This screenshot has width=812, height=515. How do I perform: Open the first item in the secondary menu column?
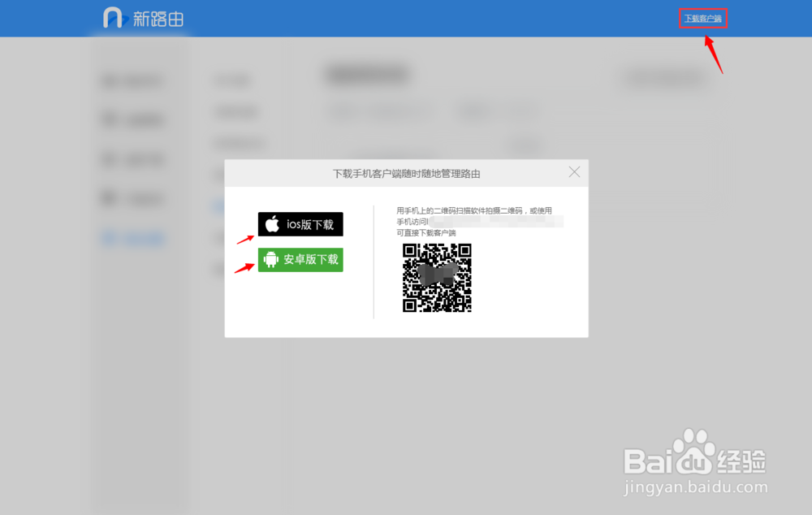coord(231,80)
